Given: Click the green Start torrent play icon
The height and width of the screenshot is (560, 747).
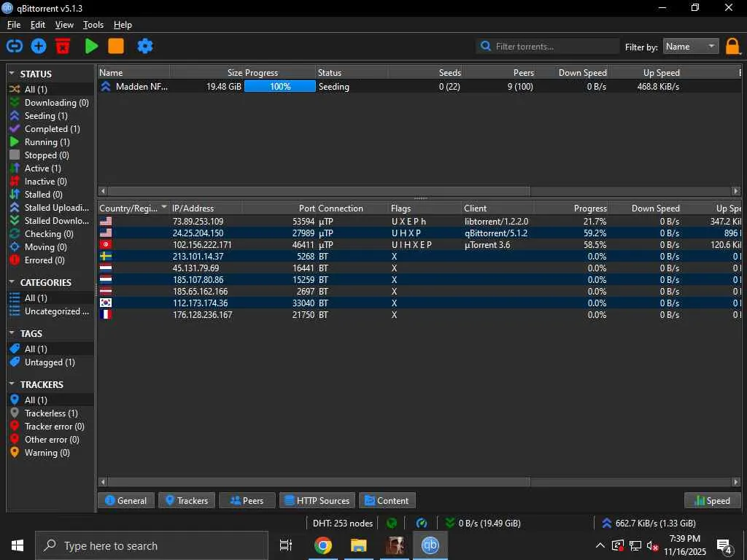Looking at the screenshot, I should [x=91, y=46].
